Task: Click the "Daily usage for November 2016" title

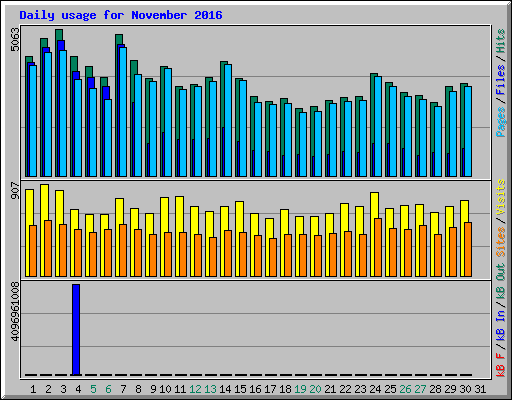Action: click(x=121, y=15)
